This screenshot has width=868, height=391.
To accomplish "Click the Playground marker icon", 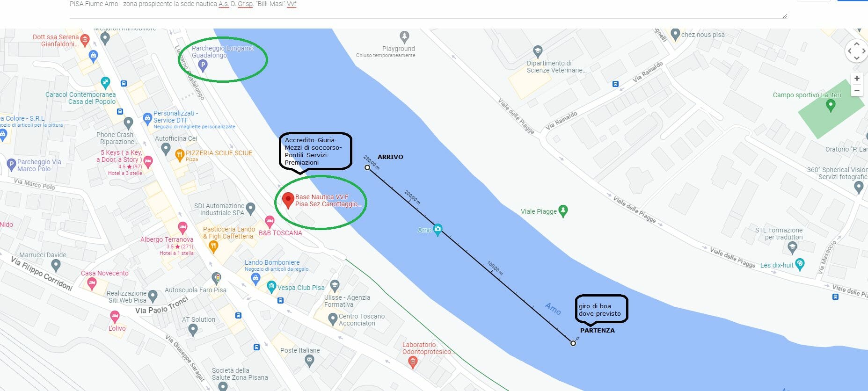I will point(404,36).
